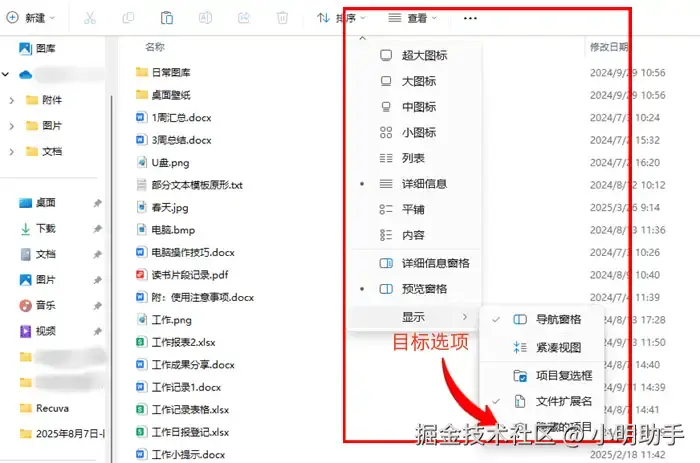
Task: Select 详细信息 view option
Action: tap(413, 184)
